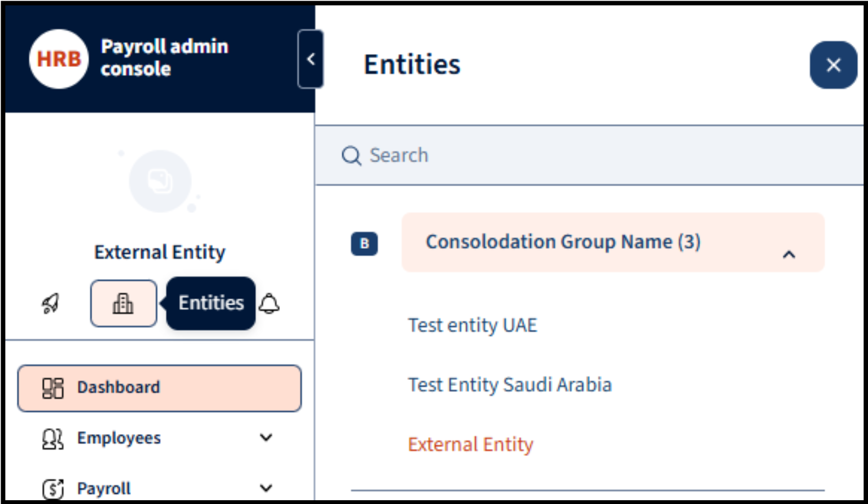Expand the Employees chevron
This screenshot has width=868, height=504.
pyautogui.click(x=266, y=438)
